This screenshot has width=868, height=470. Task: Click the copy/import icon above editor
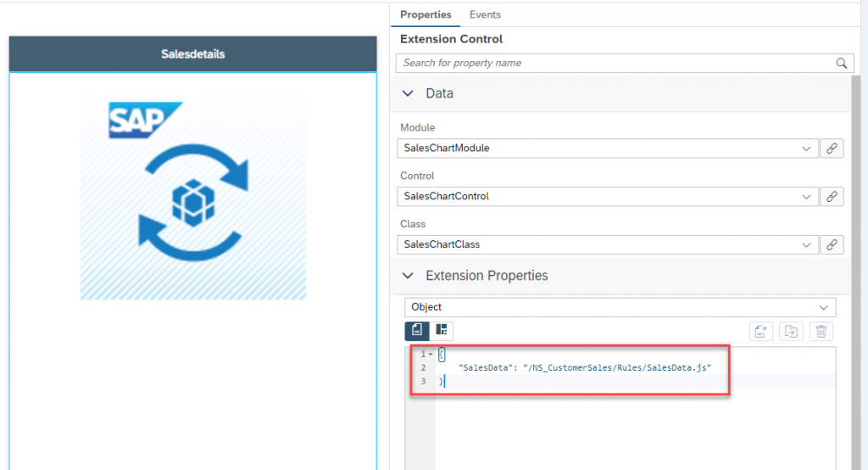791,332
